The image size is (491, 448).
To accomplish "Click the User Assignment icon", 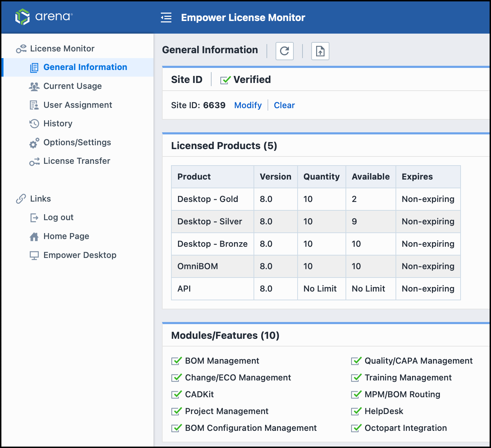I will [34, 105].
